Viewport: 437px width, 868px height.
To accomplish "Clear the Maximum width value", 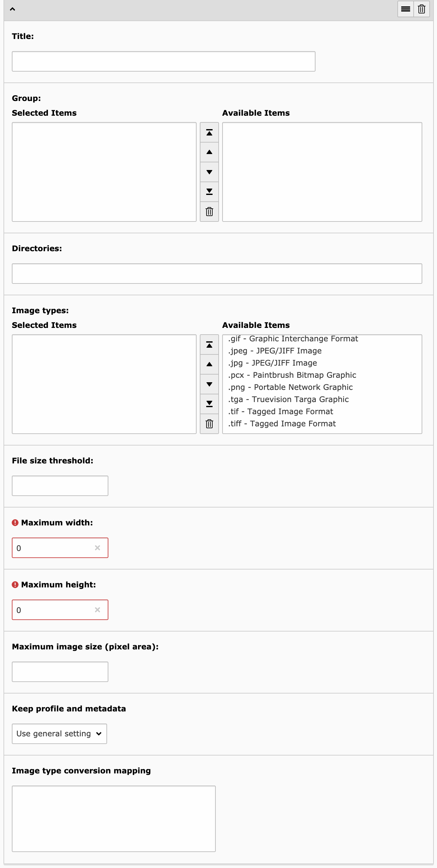I will [98, 547].
